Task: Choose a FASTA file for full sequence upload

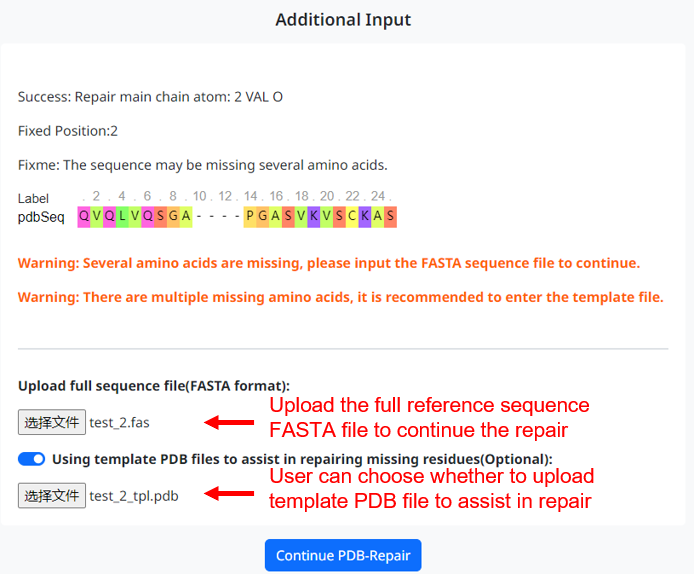Action: 52,422
